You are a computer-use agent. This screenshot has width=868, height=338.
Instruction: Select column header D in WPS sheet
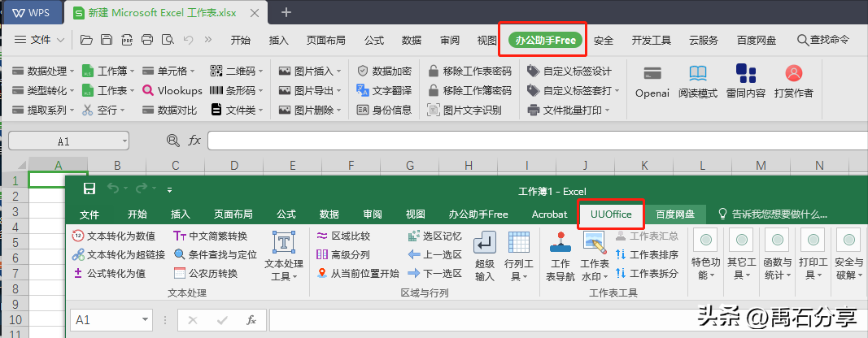click(x=233, y=165)
